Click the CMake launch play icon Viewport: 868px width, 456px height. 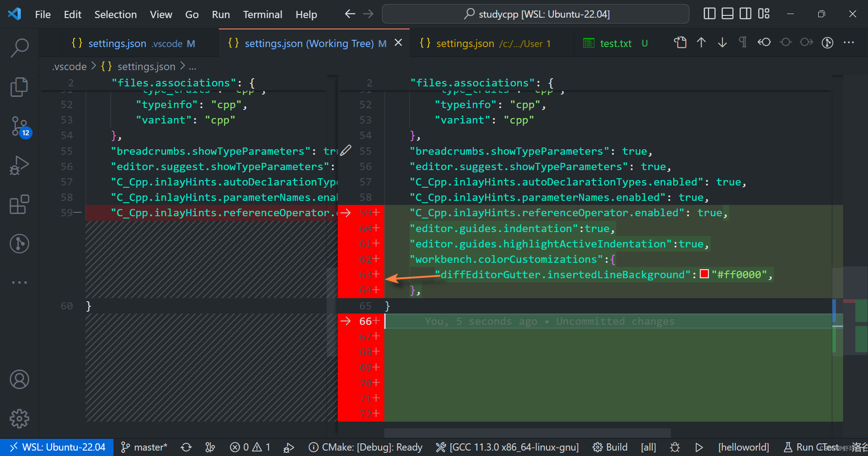coord(699,447)
